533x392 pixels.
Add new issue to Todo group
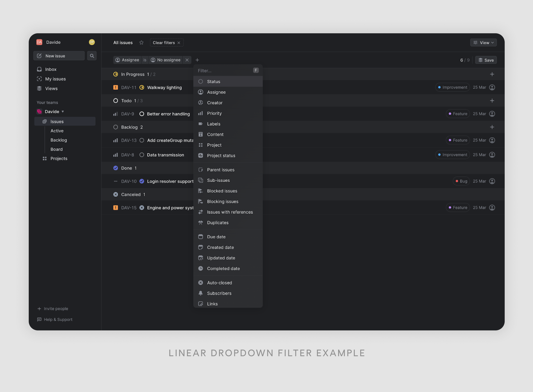(492, 101)
